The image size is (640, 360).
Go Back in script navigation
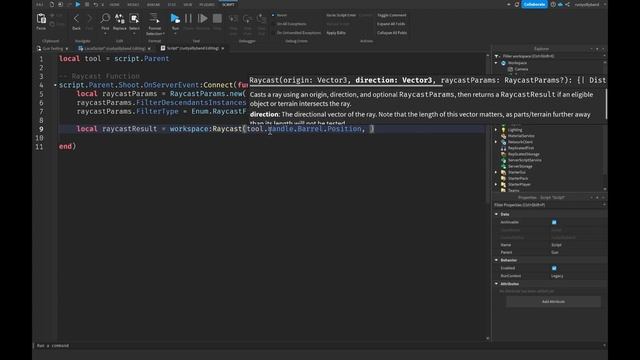tap(76, 19)
